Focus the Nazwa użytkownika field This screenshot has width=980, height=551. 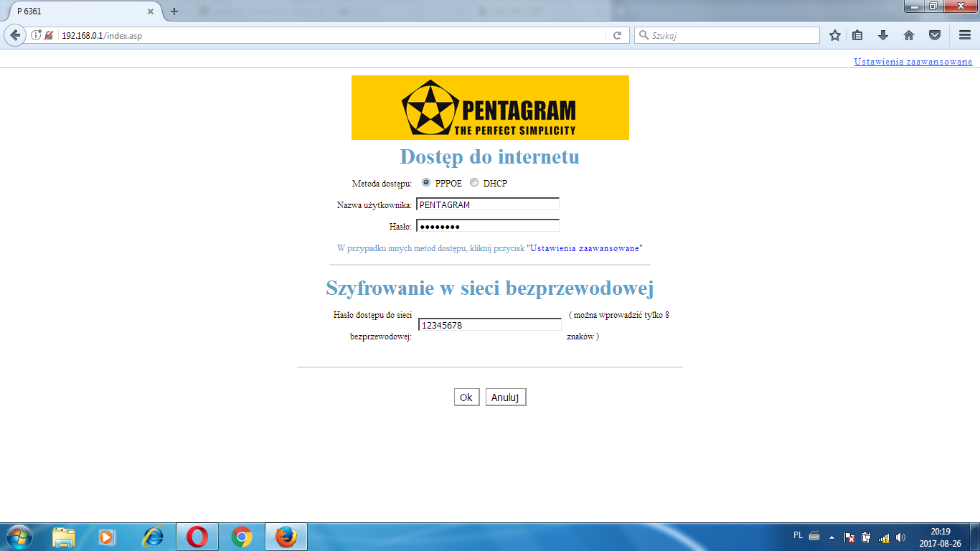(x=488, y=204)
